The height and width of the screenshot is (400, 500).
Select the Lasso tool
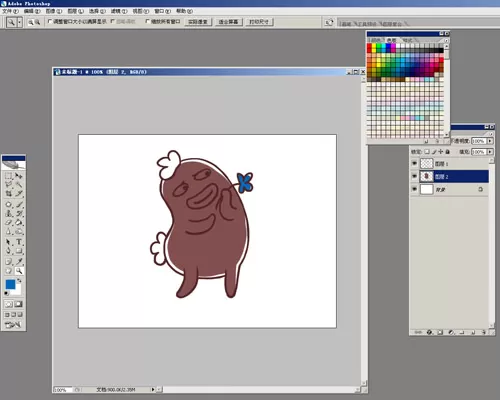click(x=8, y=184)
